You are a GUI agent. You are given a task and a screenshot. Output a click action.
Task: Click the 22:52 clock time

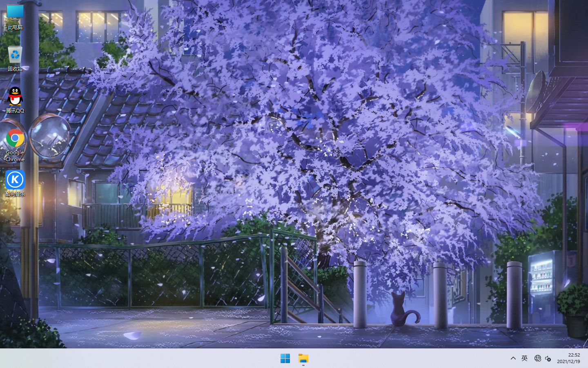[574, 355]
